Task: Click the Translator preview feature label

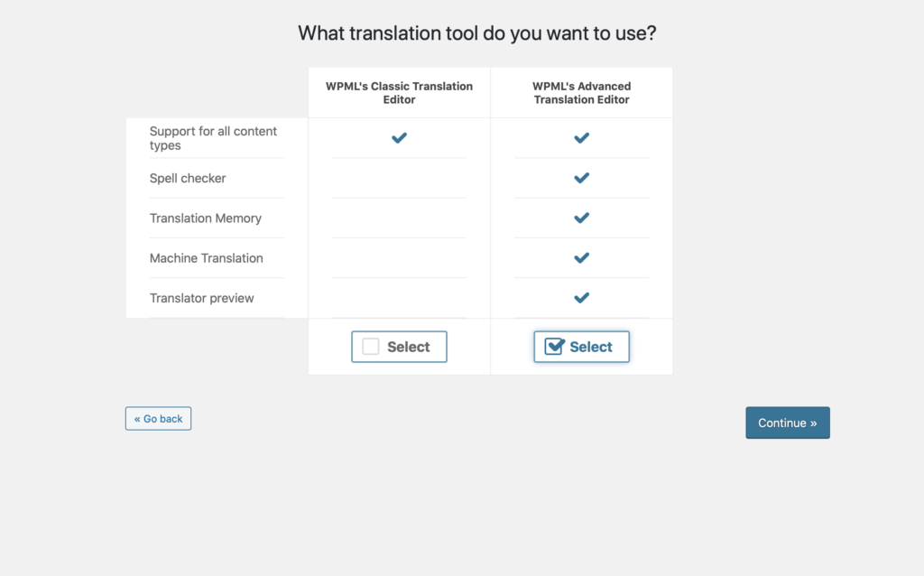Action: [201, 298]
